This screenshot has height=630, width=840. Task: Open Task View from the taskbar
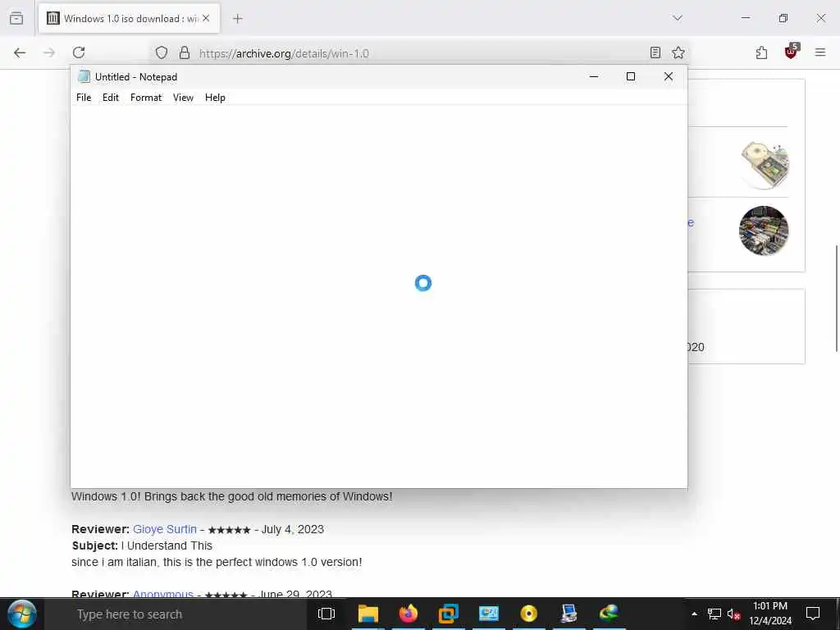(326, 614)
